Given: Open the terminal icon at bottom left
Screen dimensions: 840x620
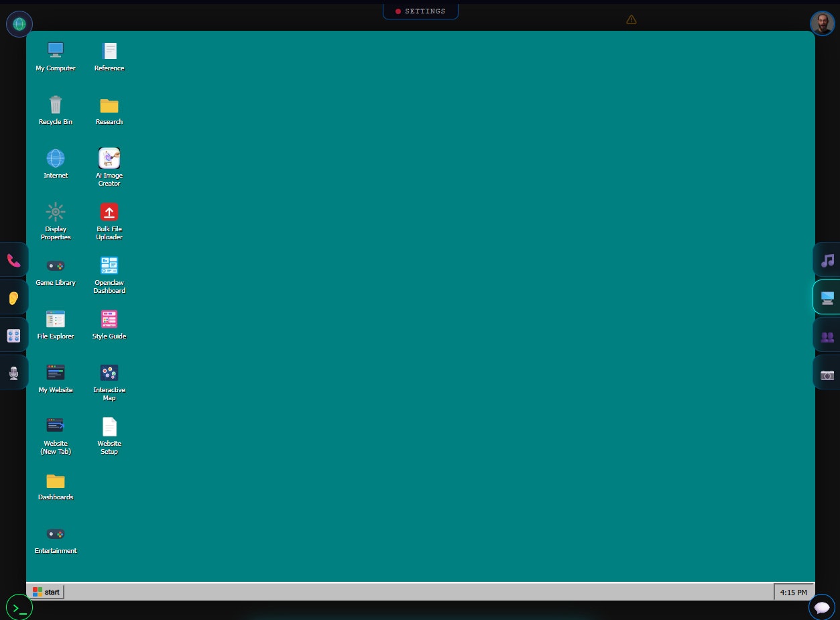Looking at the screenshot, I should click(x=19, y=607).
